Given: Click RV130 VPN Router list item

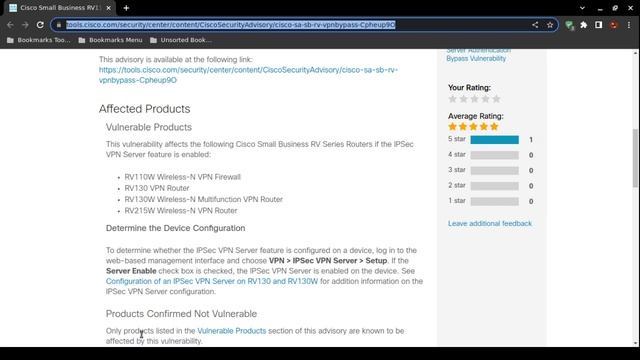Looking at the screenshot, I should point(157,188).
